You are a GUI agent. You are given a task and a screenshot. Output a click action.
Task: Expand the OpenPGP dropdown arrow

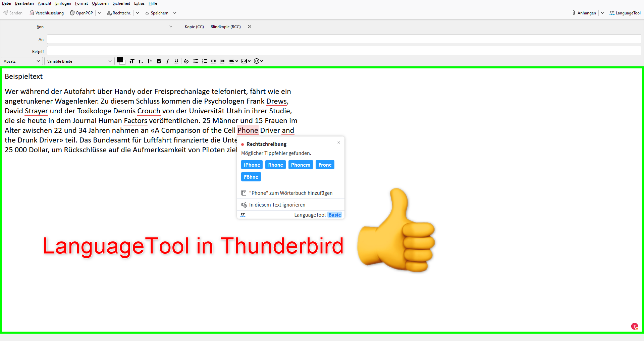click(99, 13)
